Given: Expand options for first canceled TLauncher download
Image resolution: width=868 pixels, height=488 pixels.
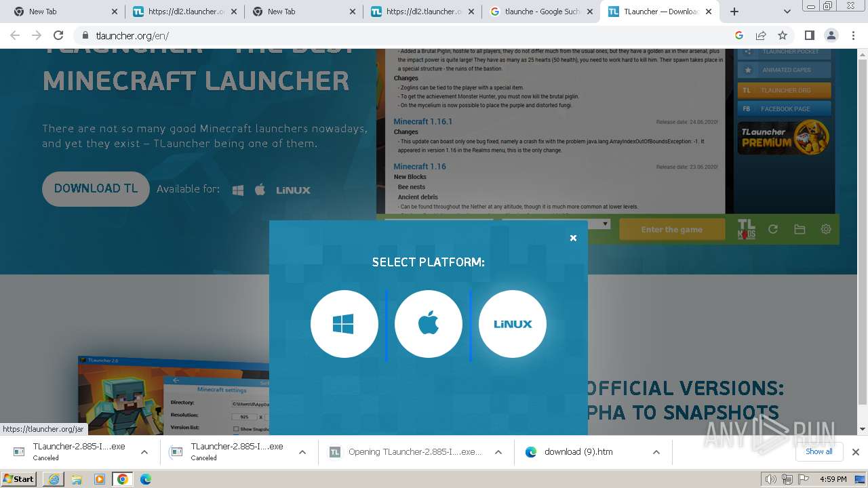Looking at the screenshot, I should (x=144, y=452).
